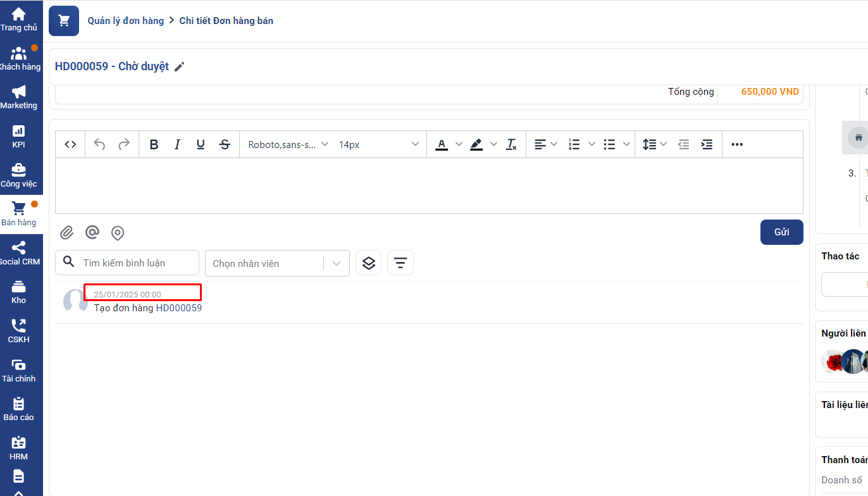Open the text color picker arrow

point(459,144)
